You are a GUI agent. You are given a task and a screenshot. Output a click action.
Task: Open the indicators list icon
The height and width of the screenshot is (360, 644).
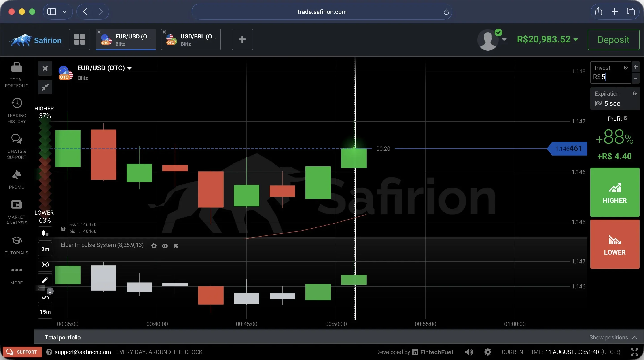pos(45,296)
